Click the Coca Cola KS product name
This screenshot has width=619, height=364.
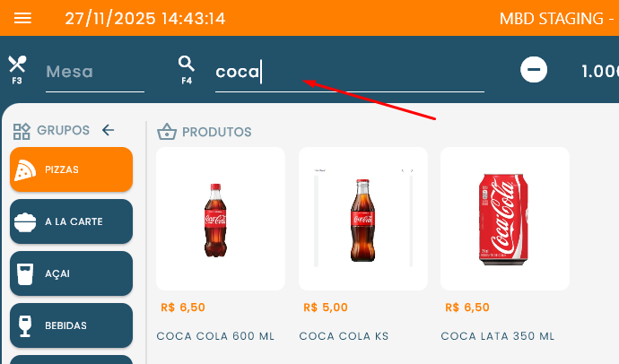click(x=344, y=336)
